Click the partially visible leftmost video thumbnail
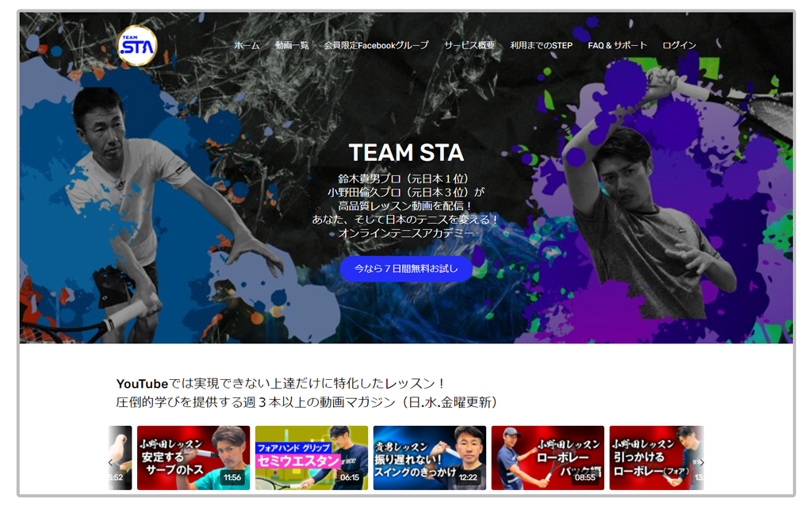The image size is (812, 506). click(x=122, y=458)
